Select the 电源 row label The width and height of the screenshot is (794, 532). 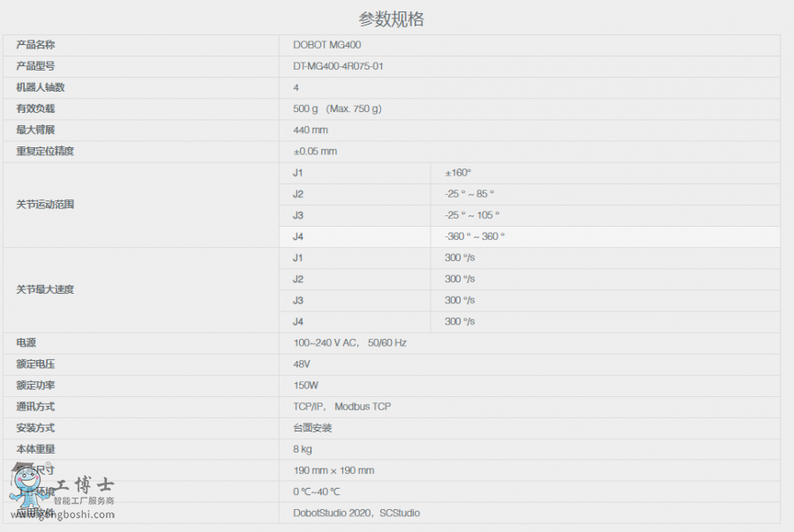tap(26, 342)
